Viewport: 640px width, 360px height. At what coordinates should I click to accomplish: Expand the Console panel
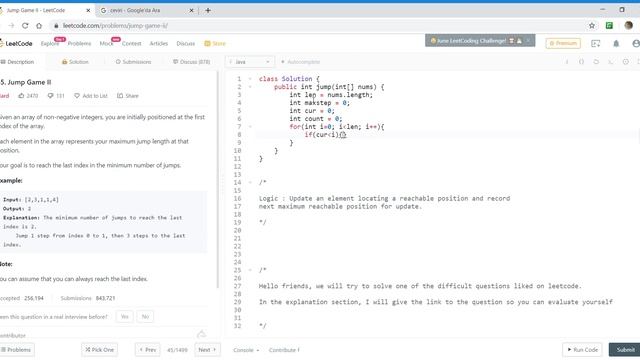pos(246,350)
